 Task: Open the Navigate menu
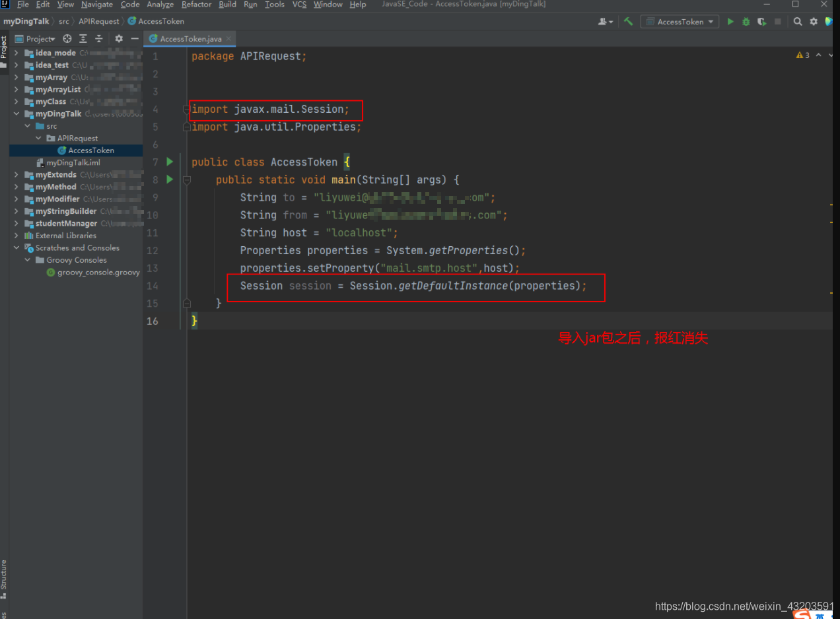[97, 5]
